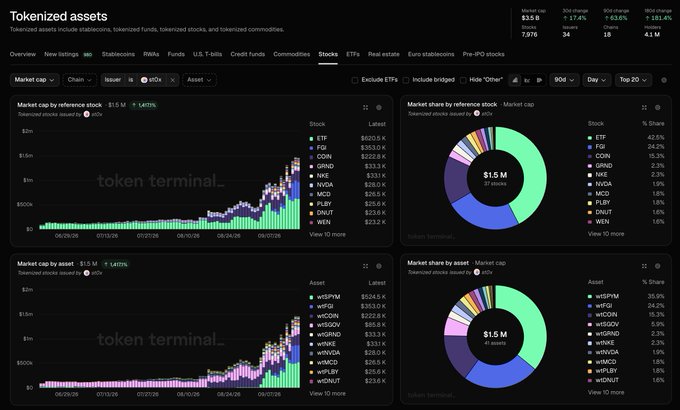This screenshot has width=680, height=410.
Task: Select the stacked area chart type icon
Action: pos(515,80)
